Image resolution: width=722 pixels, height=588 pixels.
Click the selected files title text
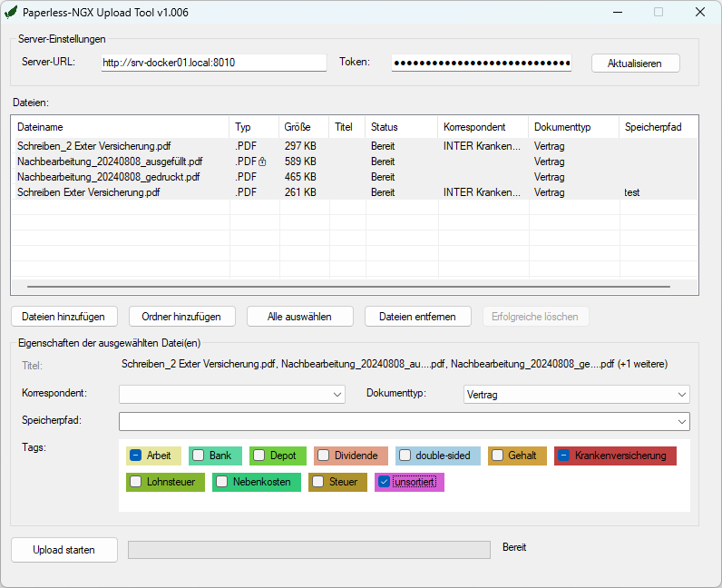[395, 364]
